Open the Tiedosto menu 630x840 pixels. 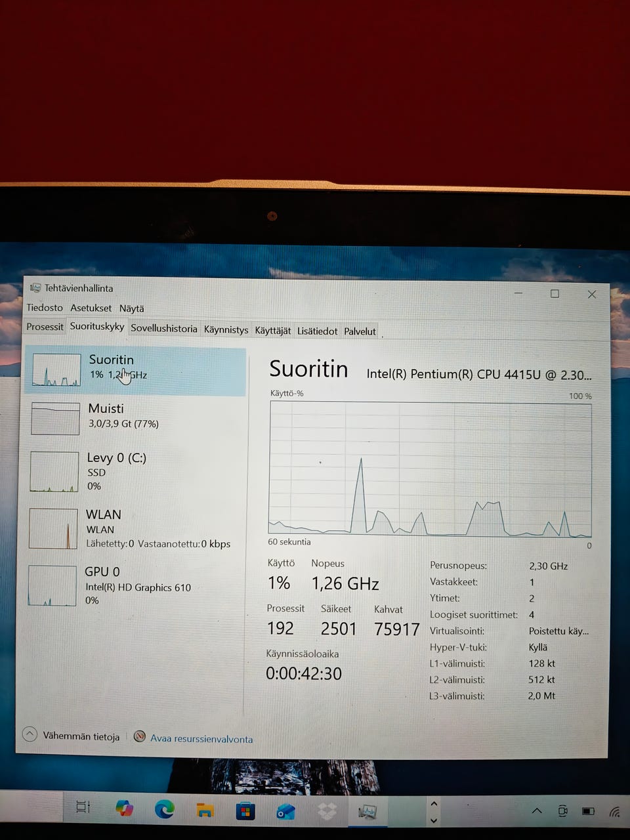coord(45,308)
